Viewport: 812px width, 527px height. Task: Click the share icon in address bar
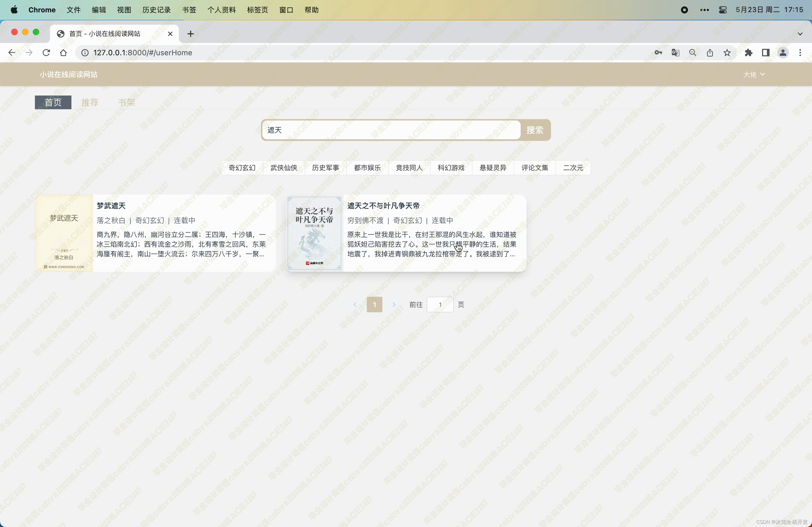point(710,53)
